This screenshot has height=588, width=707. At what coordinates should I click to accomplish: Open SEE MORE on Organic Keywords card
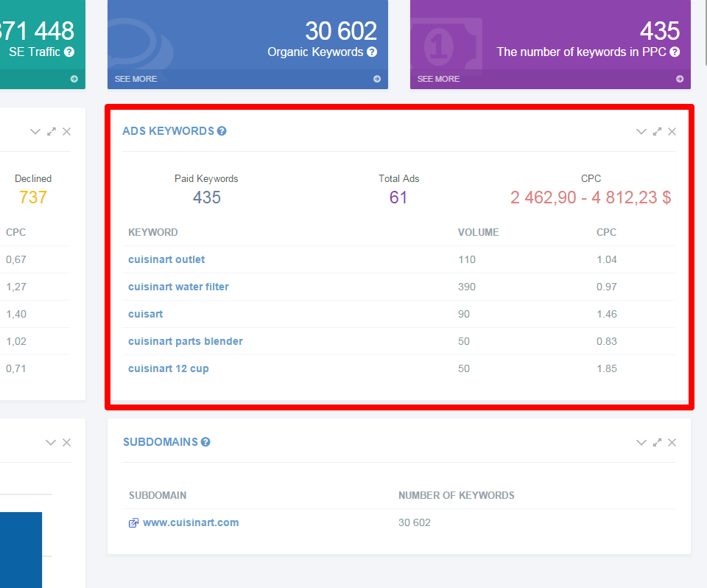tap(136, 79)
